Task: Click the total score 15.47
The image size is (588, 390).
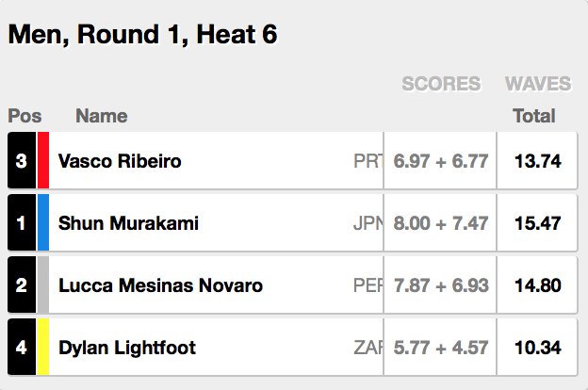Action: point(537,223)
